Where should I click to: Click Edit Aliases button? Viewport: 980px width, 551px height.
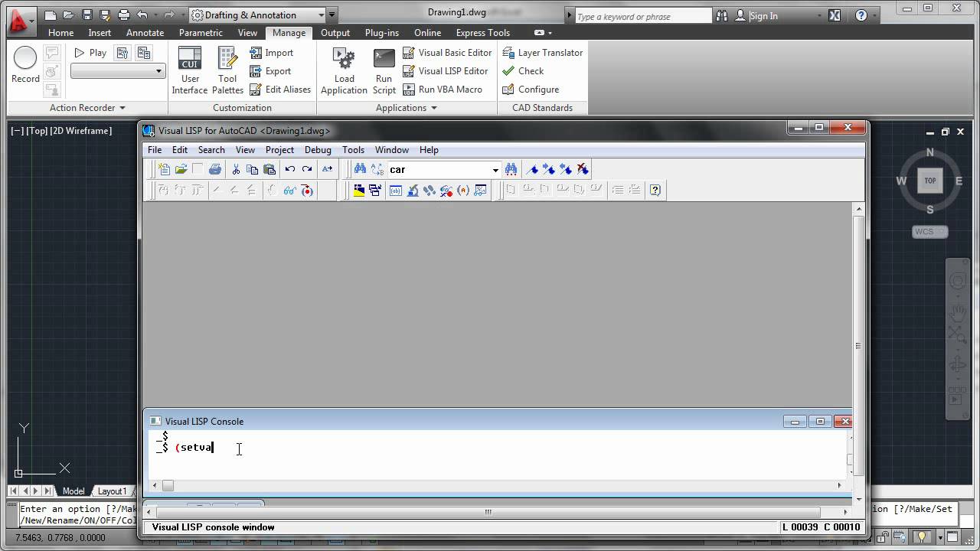pos(280,90)
